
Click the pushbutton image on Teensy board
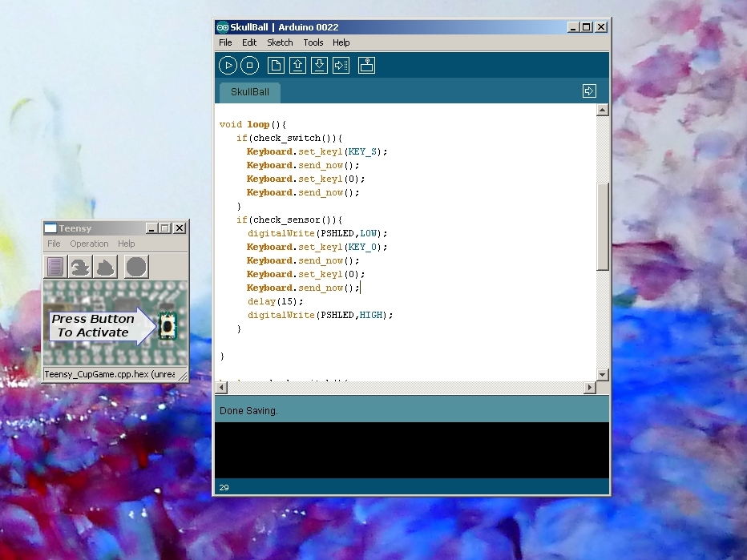[168, 326]
